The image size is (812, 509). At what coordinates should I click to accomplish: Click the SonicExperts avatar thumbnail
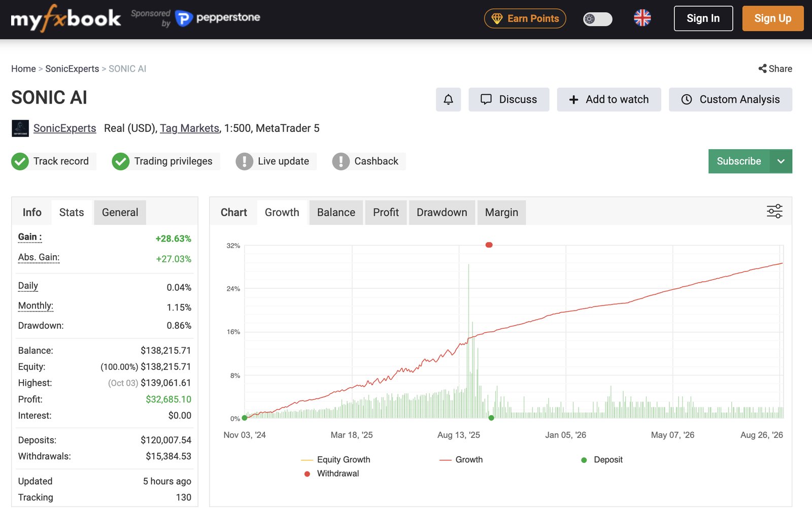coord(20,128)
